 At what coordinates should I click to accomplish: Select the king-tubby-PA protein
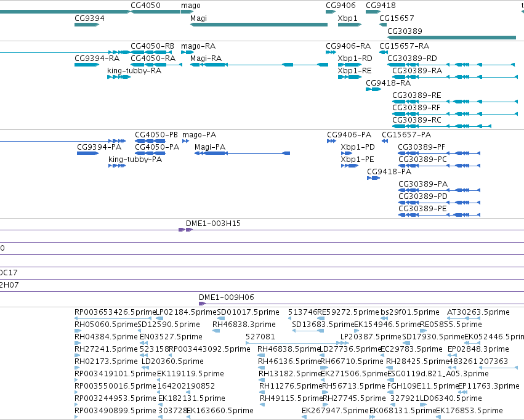pos(117,166)
